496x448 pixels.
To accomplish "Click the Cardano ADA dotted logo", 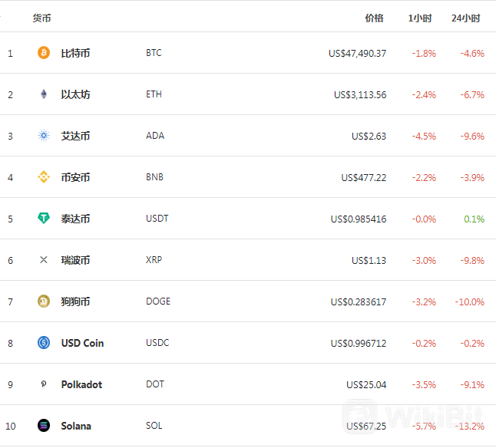I will coord(44,136).
